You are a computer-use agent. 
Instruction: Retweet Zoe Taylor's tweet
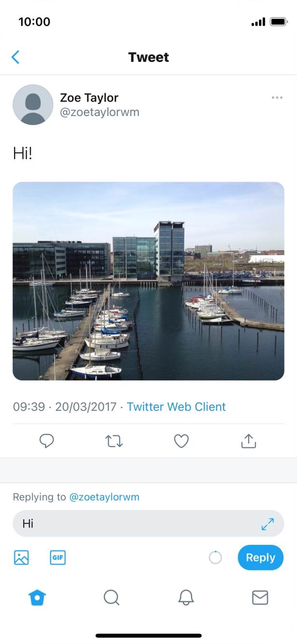pyautogui.click(x=114, y=441)
